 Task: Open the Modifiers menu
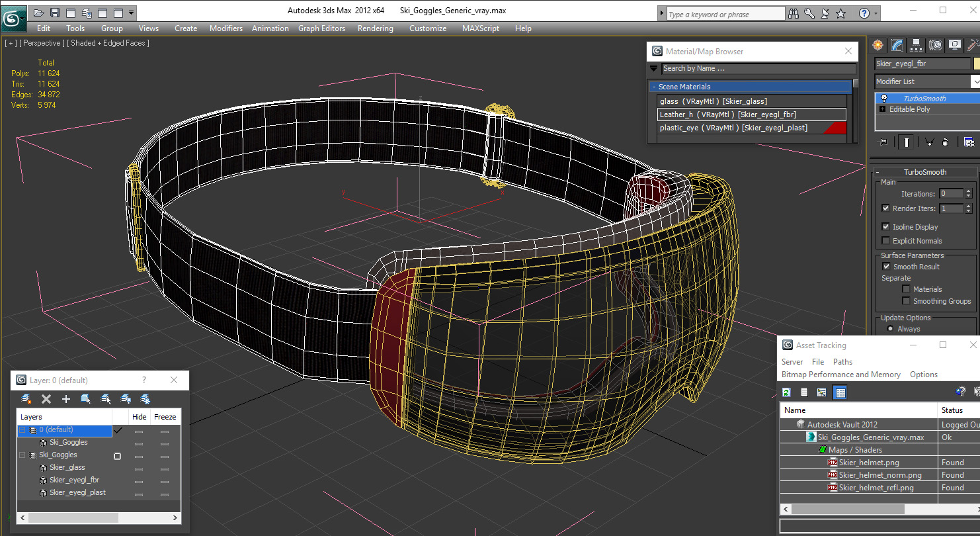225,28
